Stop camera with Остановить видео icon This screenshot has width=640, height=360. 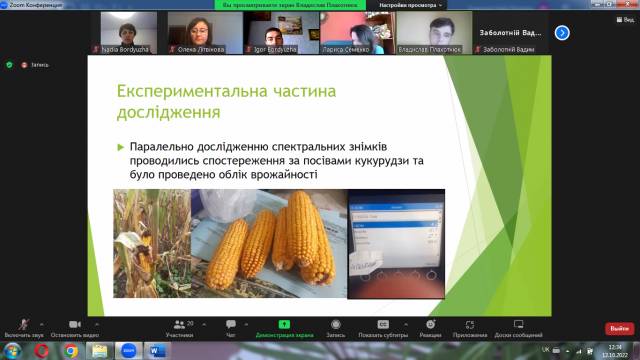click(x=75, y=328)
